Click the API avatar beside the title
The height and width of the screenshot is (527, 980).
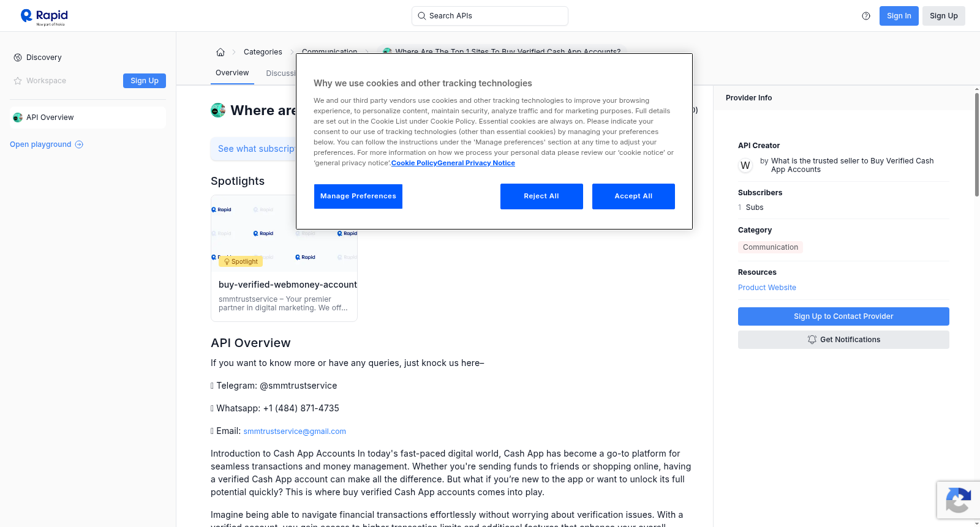coord(218,110)
